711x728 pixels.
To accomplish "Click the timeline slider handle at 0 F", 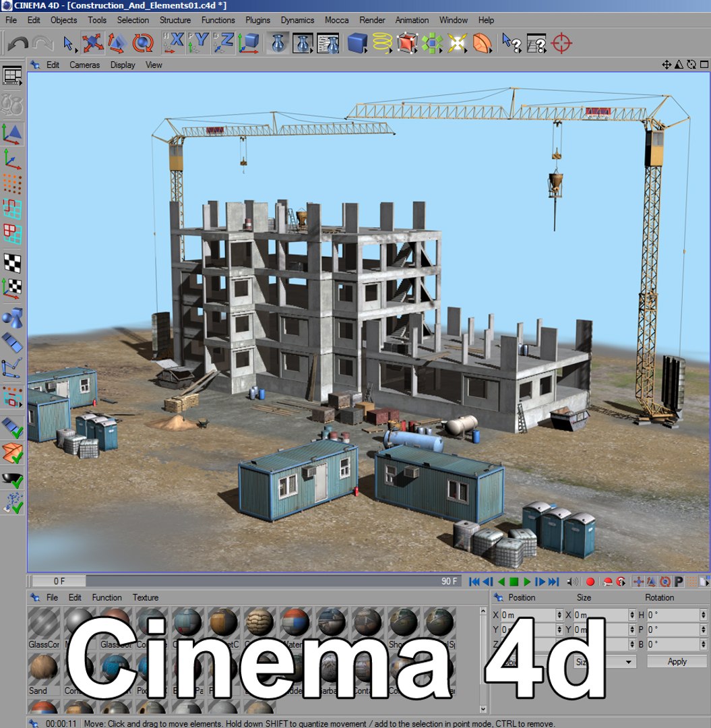I will 59,581.
